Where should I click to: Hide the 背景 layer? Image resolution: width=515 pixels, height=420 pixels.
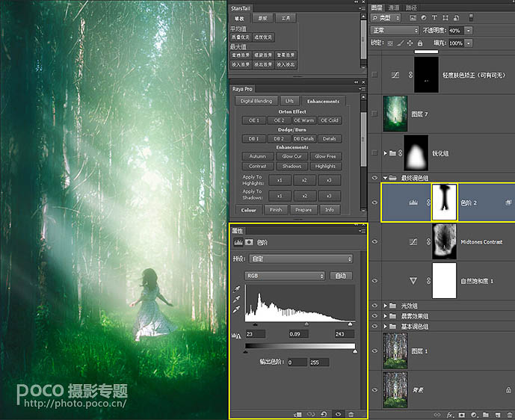(x=374, y=390)
